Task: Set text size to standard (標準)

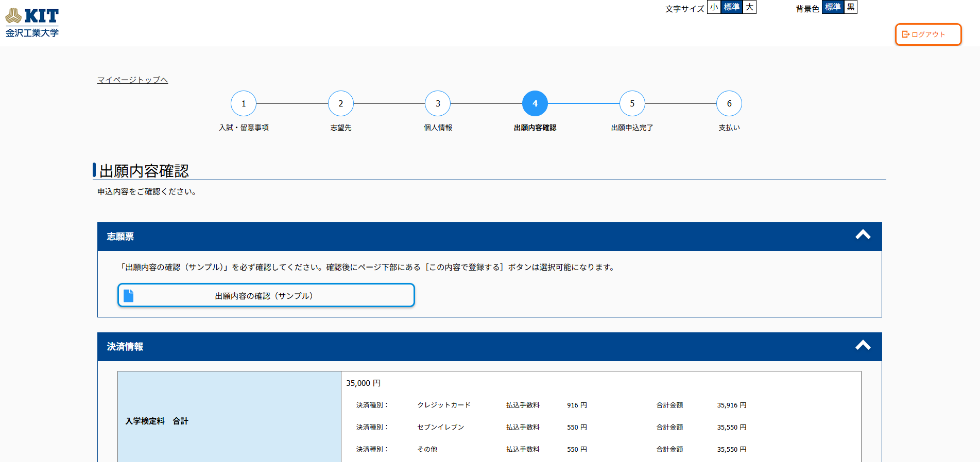Action: [x=731, y=7]
